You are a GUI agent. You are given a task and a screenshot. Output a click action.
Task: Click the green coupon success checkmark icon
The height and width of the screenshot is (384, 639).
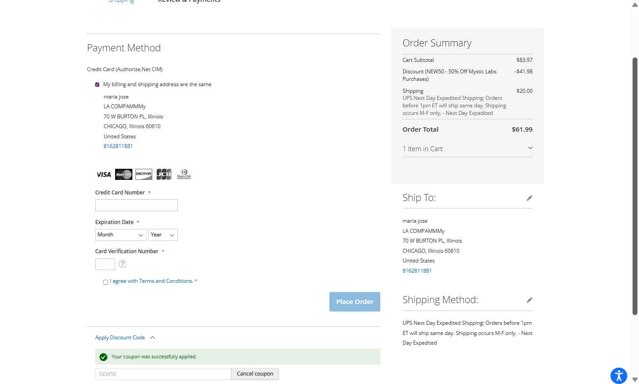(x=104, y=357)
